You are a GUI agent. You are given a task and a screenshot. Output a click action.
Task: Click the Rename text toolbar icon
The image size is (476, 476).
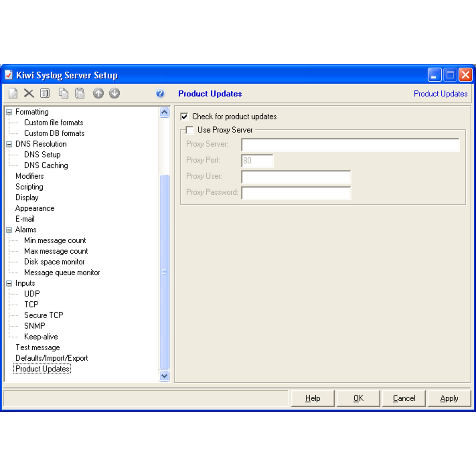coord(45,93)
